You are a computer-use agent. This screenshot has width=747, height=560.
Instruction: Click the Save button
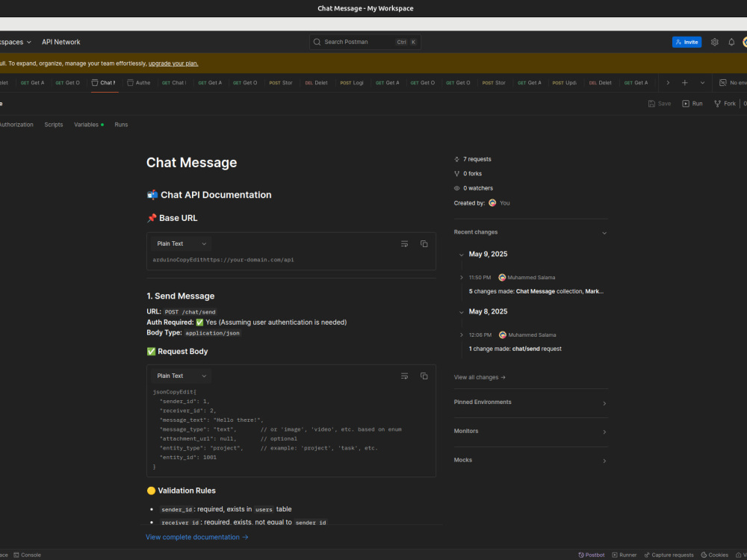tap(660, 103)
